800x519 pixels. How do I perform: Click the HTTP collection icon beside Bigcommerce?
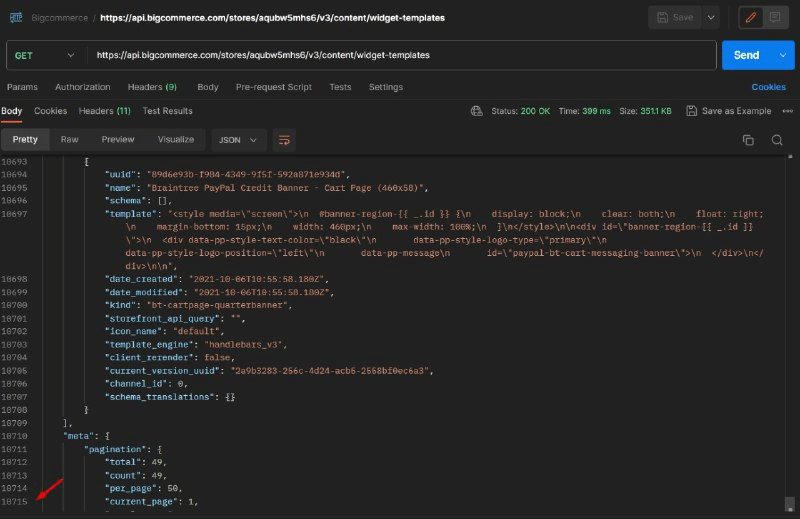click(17, 18)
